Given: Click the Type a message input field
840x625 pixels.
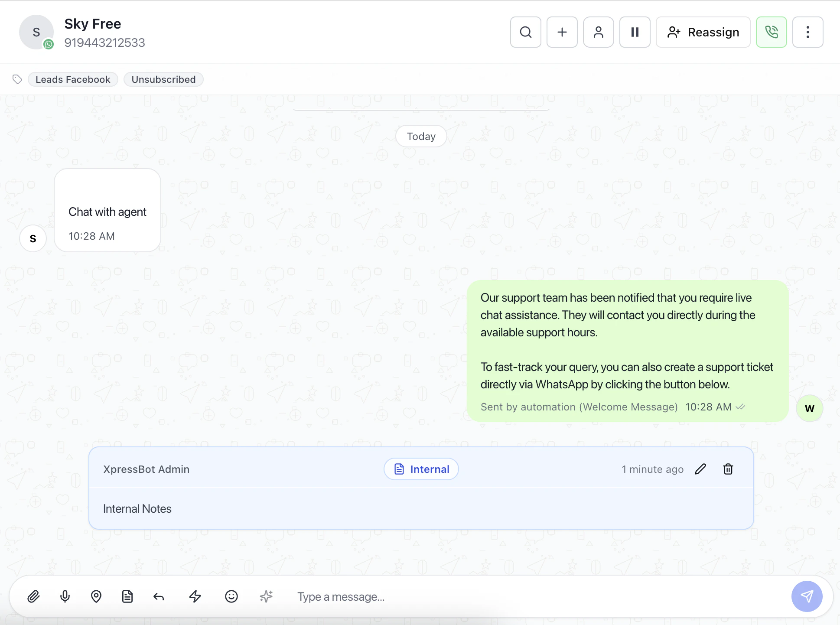Looking at the screenshot, I should coord(520,596).
